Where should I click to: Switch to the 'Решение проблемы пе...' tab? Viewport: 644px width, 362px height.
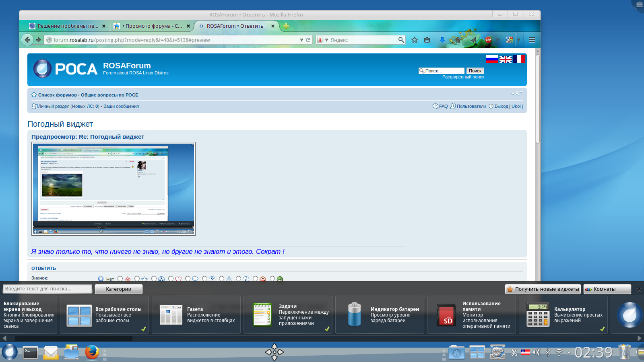[67, 26]
